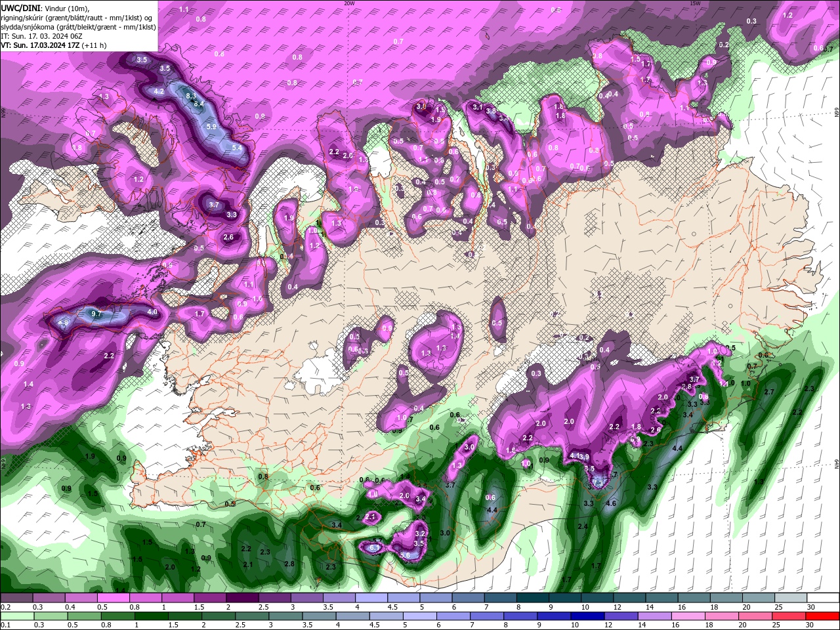Click the darkest purple 2–2.5 swatch in upper legend

[242, 598]
